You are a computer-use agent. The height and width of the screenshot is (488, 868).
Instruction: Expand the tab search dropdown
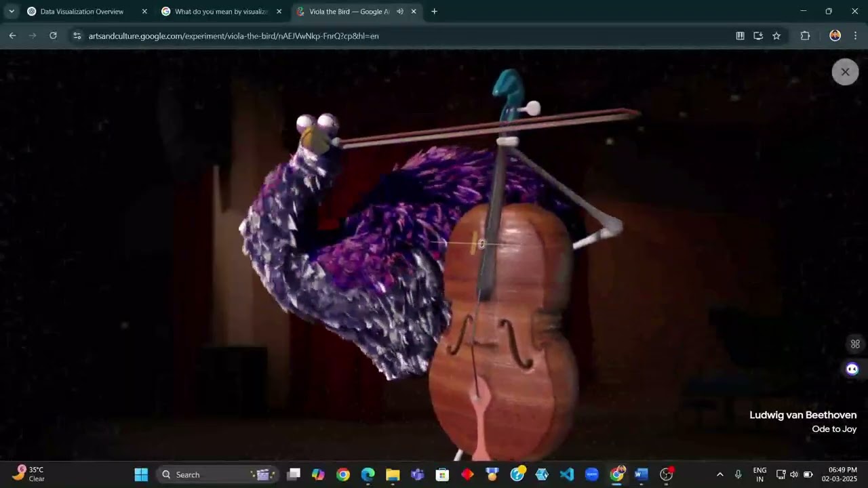(x=11, y=12)
